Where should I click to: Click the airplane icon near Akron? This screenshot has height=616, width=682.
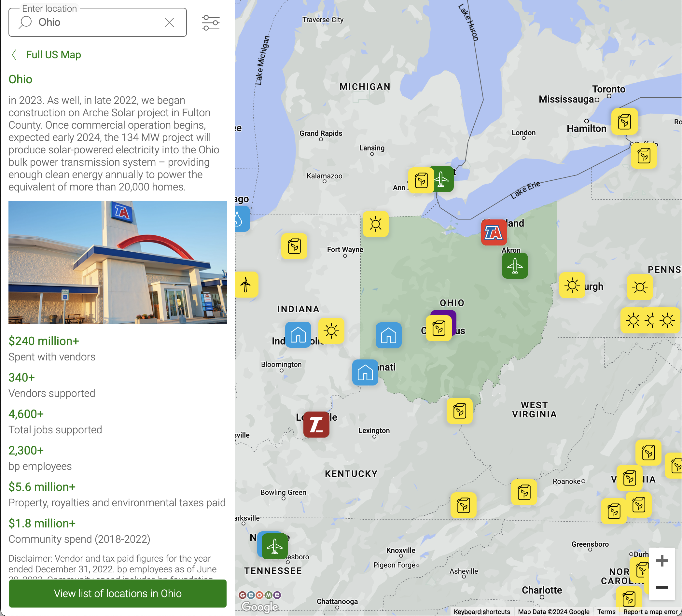click(515, 266)
